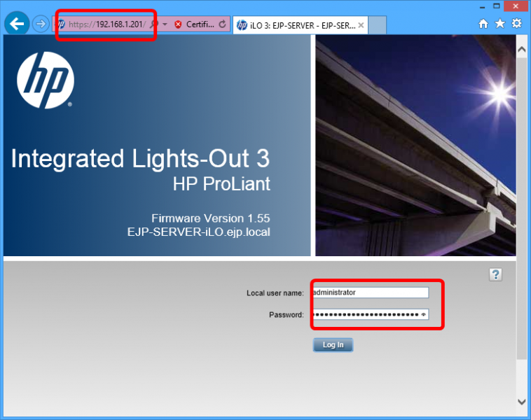This screenshot has width=531, height=420.
Task: Click the Certificate error red shield icon
Action: point(178,24)
